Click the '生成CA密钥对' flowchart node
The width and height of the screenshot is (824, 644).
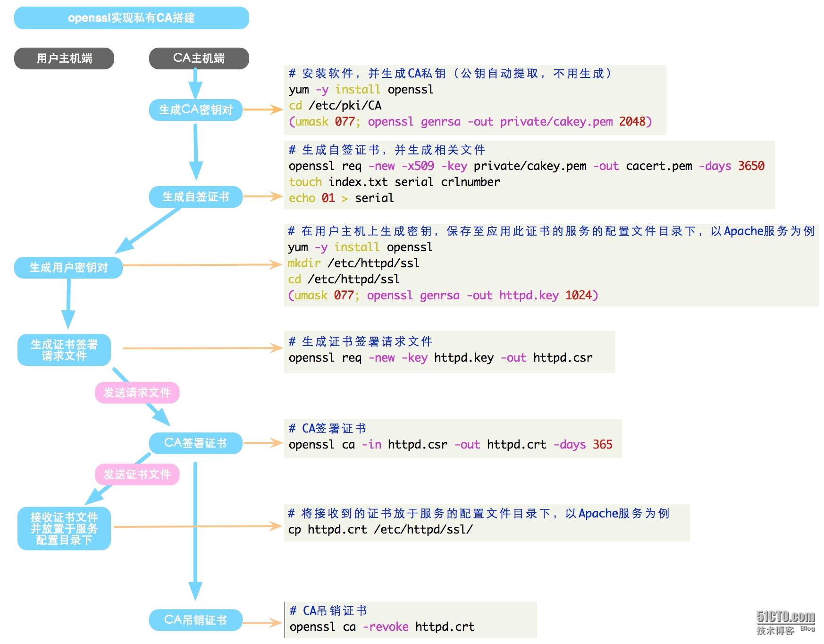196,110
